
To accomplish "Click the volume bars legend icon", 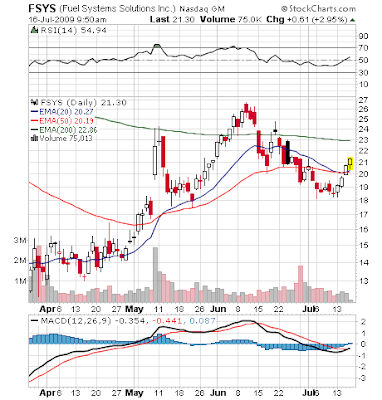I will (x=34, y=138).
